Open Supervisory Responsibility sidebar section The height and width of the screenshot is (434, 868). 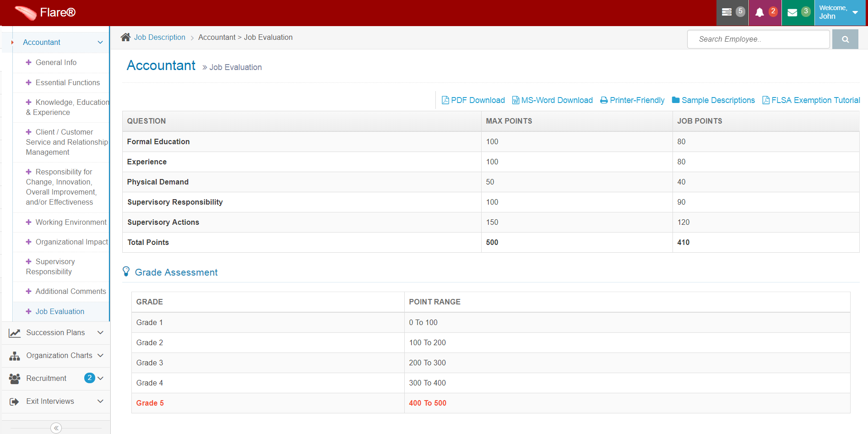[50, 266]
